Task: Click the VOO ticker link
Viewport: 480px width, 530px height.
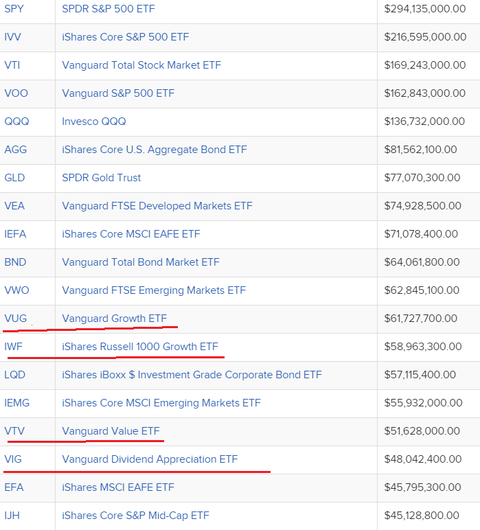Action: point(16,93)
